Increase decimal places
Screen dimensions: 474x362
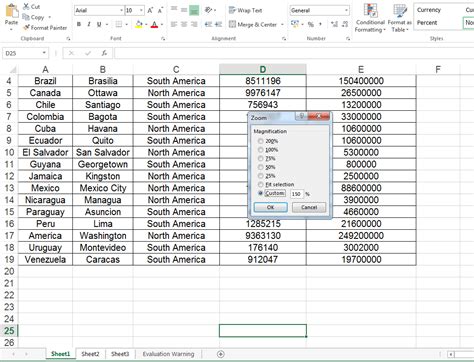click(334, 24)
